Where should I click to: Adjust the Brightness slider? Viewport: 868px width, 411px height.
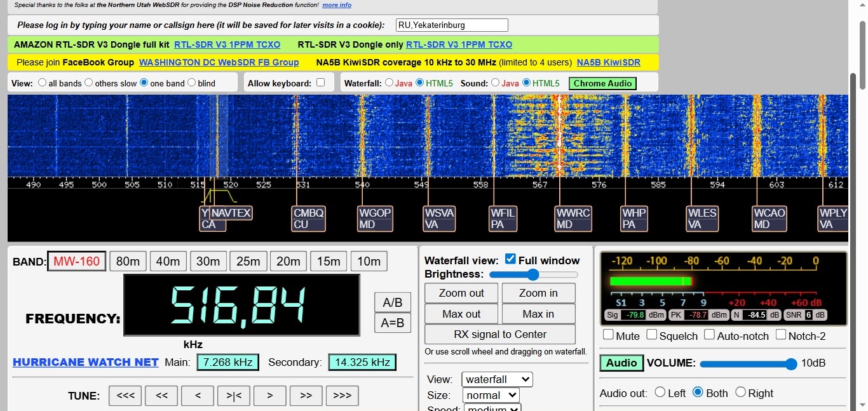click(x=533, y=274)
